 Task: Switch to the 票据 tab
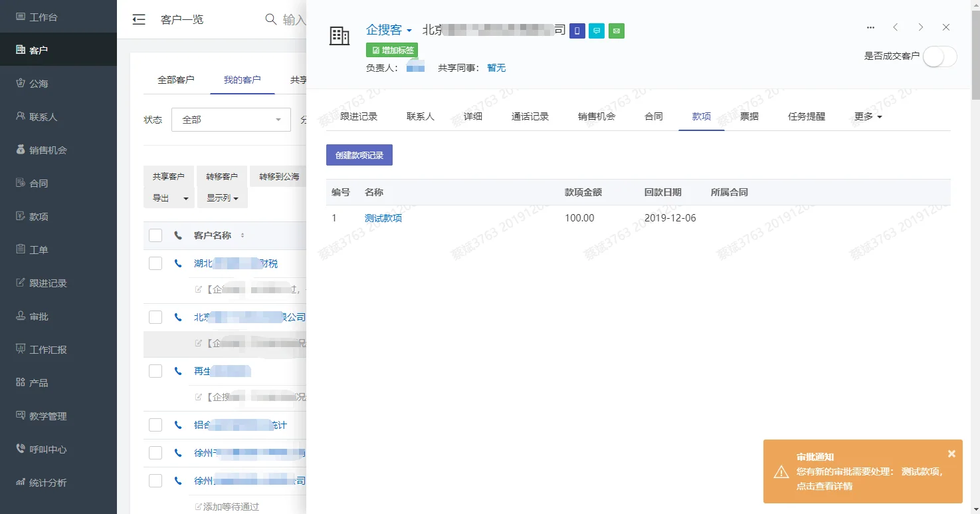pyautogui.click(x=749, y=116)
